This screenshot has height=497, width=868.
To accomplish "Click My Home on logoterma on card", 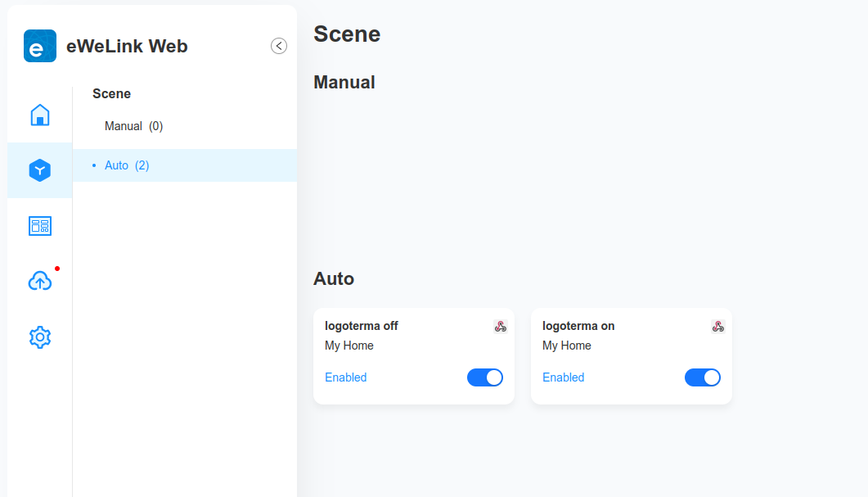I will [567, 346].
